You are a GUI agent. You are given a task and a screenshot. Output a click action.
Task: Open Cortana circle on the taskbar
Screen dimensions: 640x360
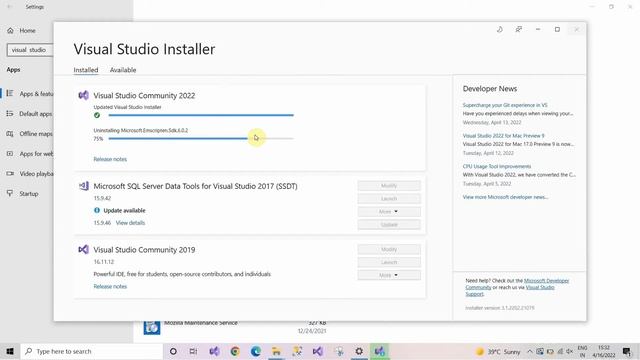click(x=173, y=351)
